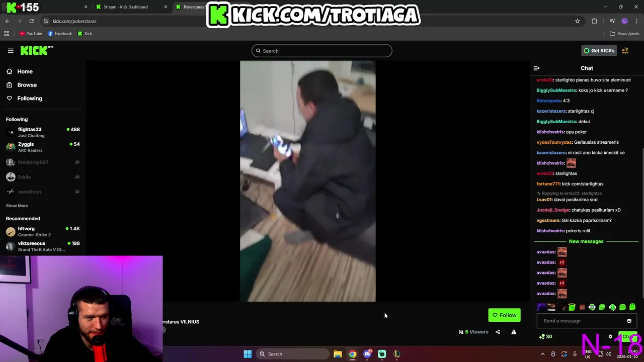Open File Explorer from taskbar
The image size is (644, 362).
tap(338, 354)
